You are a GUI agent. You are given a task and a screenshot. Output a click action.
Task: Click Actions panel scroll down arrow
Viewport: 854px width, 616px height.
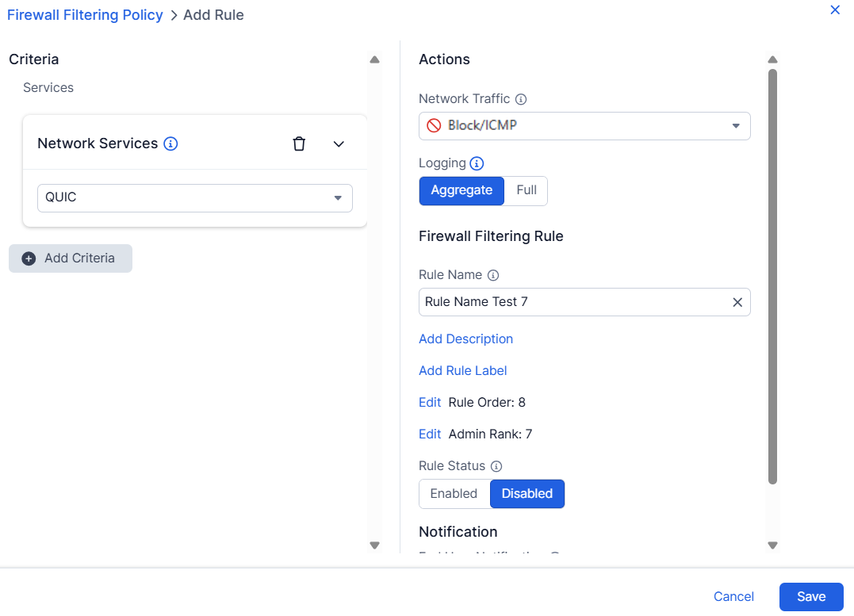772,545
